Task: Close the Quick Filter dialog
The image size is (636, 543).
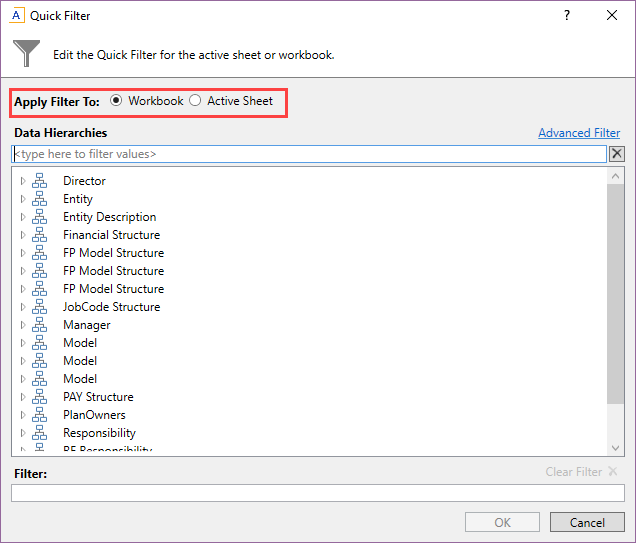Action: click(612, 15)
